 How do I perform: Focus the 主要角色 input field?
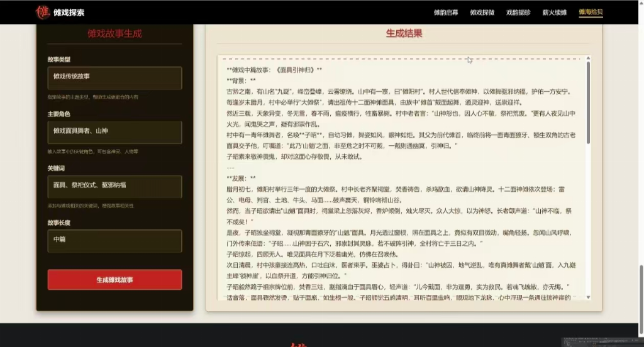[x=114, y=132]
